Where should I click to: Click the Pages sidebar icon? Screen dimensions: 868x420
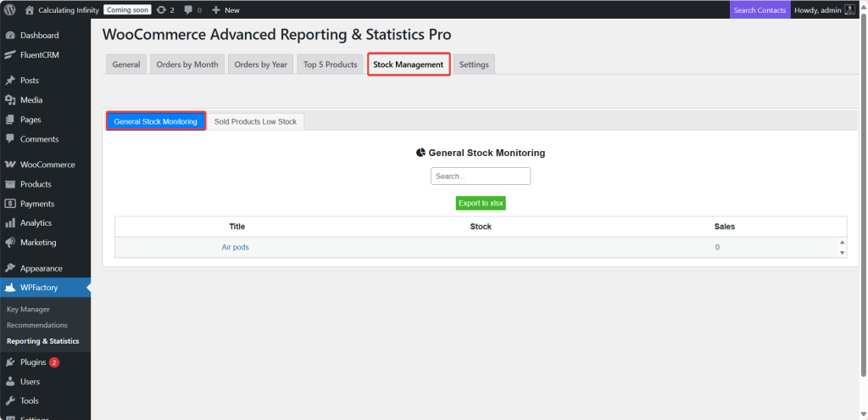coord(10,120)
